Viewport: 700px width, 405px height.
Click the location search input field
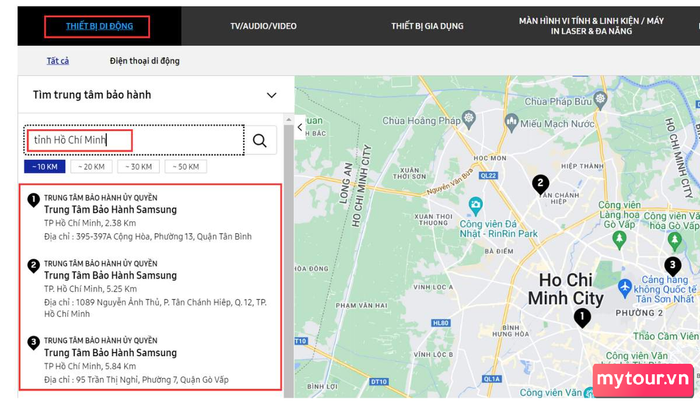pyautogui.click(x=134, y=140)
